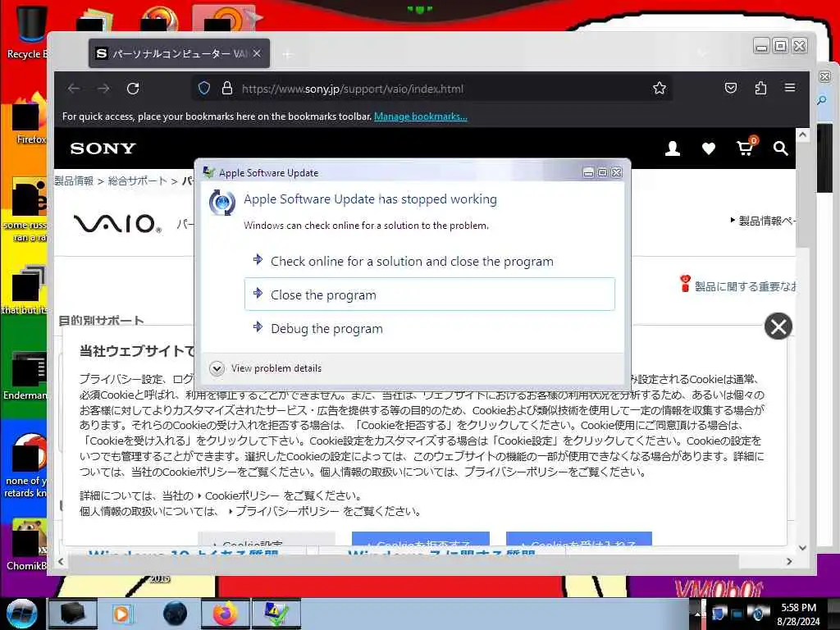This screenshot has width=840, height=630.
Task: Click the Firefox back arrow
Action: tap(74, 89)
